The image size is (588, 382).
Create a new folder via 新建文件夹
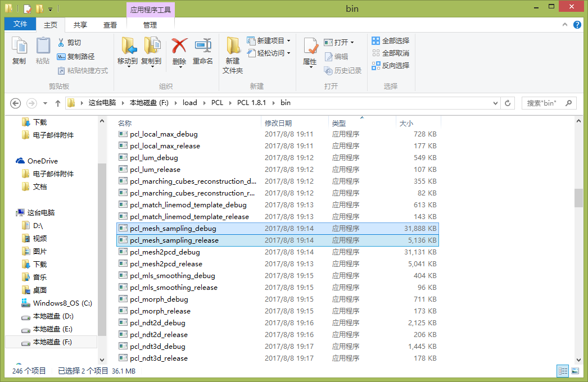click(233, 53)
